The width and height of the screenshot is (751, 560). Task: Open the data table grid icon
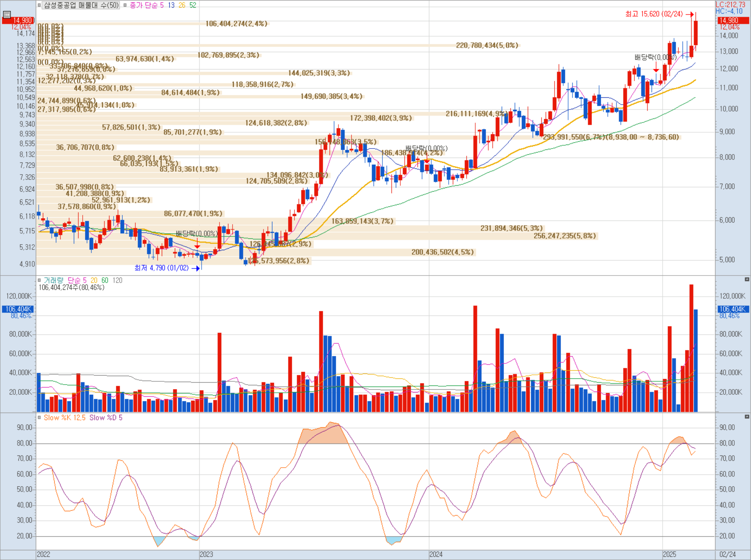(x=7, y=15)
